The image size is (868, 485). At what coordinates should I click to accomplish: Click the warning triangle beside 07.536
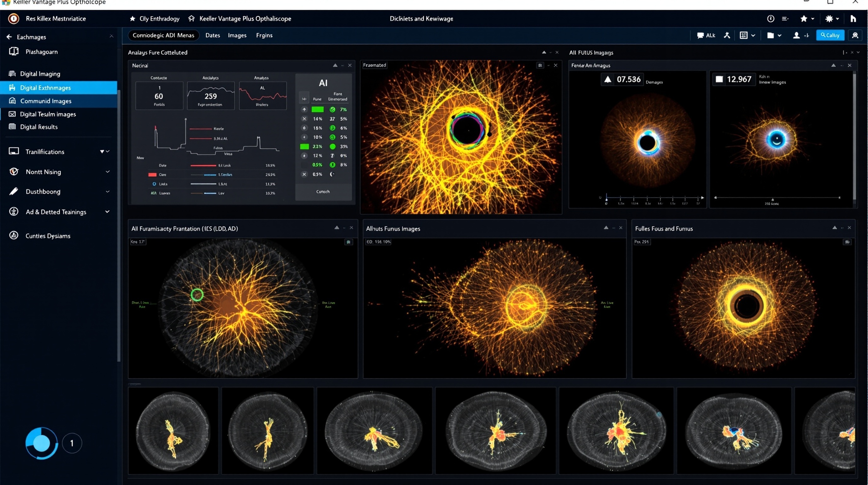point(608,79)
